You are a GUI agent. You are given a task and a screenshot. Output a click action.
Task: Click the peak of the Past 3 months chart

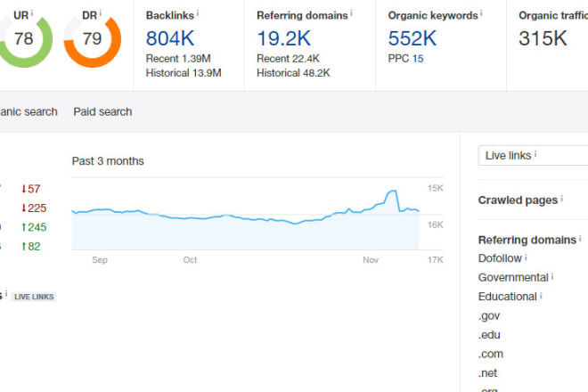point(392,192)
